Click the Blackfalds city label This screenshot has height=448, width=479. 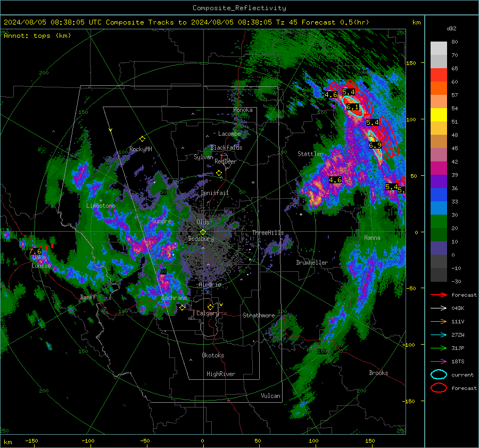pyautogui.click(x=226, y=148)
